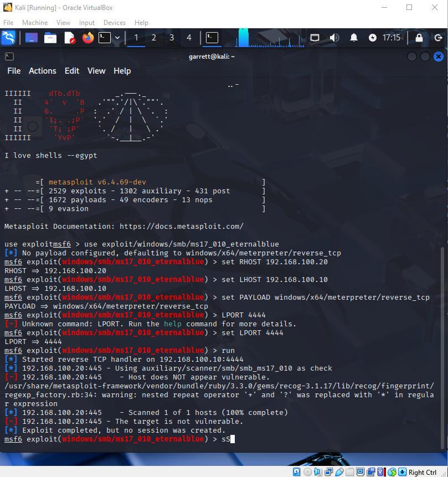
Task: Open VirtualBox File menu
Action: [8, 23]
